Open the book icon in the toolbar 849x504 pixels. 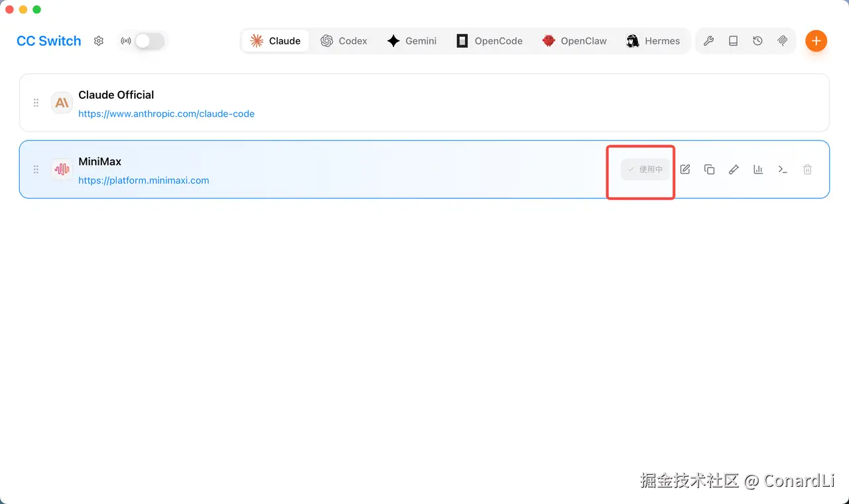point(733,41)
